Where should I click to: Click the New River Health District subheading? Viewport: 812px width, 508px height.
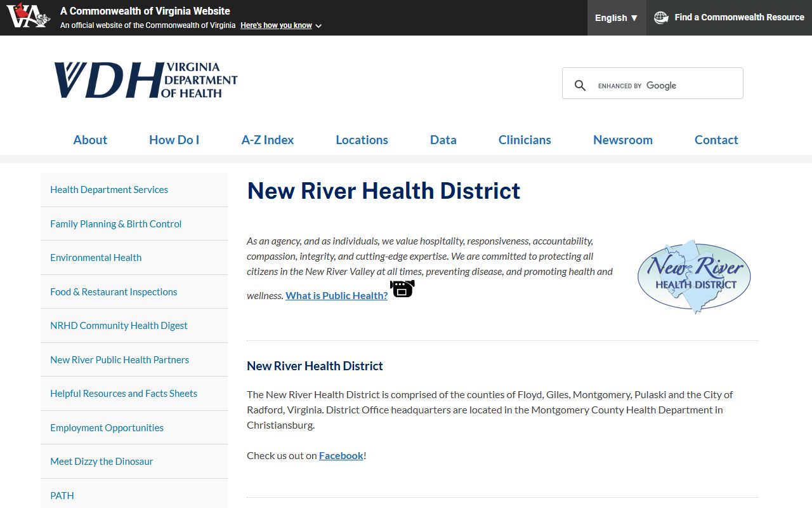[x=315, y=366]
